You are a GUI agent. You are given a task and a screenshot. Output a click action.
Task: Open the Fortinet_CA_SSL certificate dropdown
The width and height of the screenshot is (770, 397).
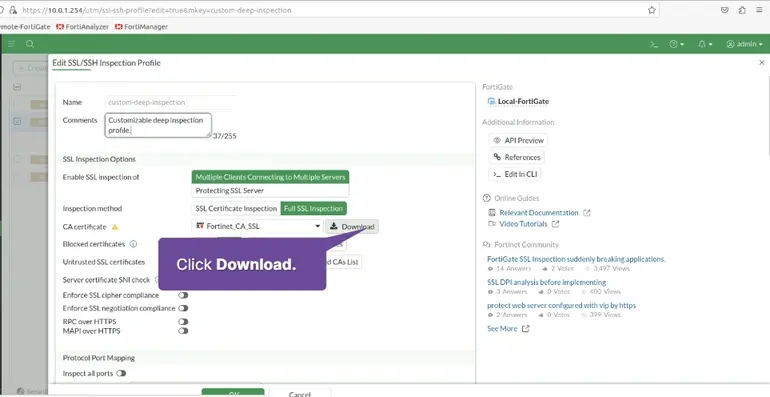257,227
